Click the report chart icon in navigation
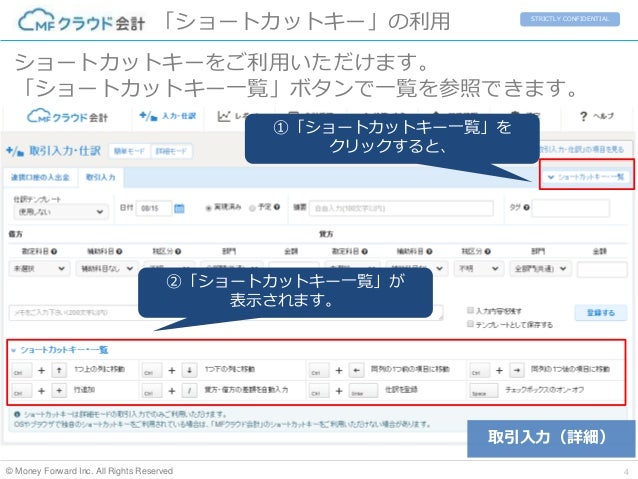638x479 pixels. [223, 116]
